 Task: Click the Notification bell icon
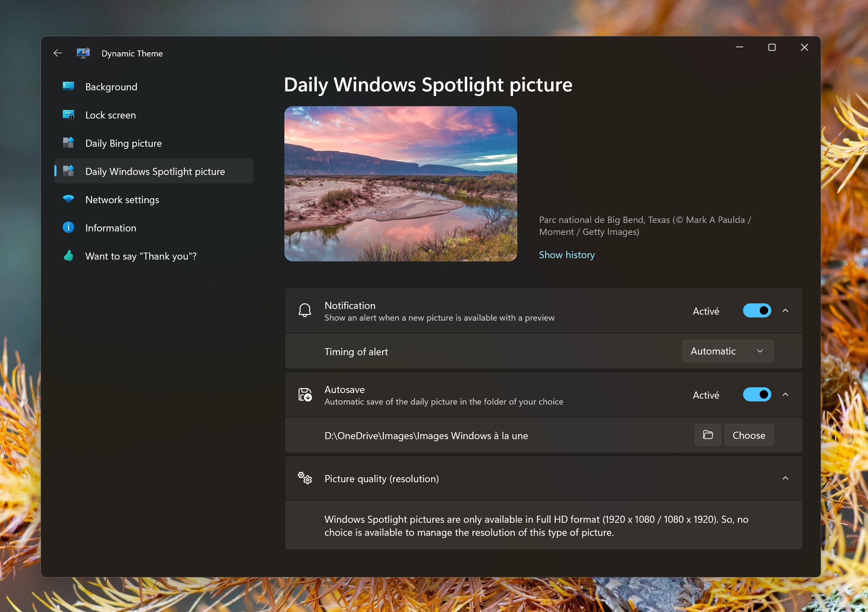(305, 311)
